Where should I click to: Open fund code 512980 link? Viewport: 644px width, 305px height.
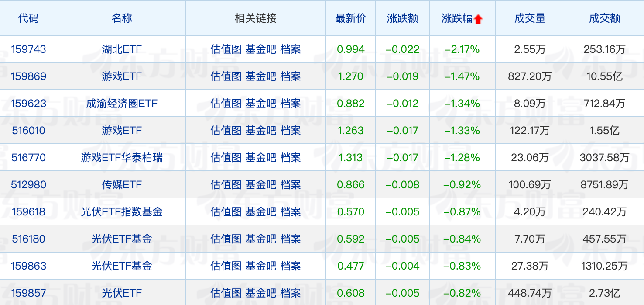coord(29,185)
